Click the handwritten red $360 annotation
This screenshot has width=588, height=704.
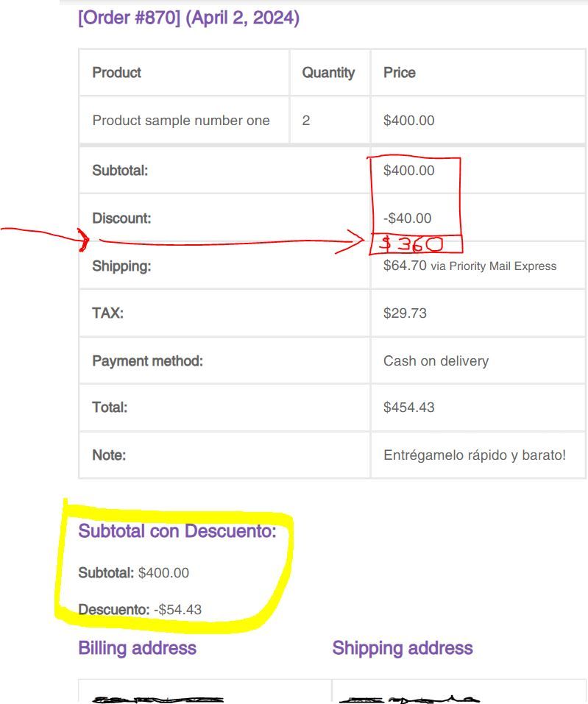[411, 244]
